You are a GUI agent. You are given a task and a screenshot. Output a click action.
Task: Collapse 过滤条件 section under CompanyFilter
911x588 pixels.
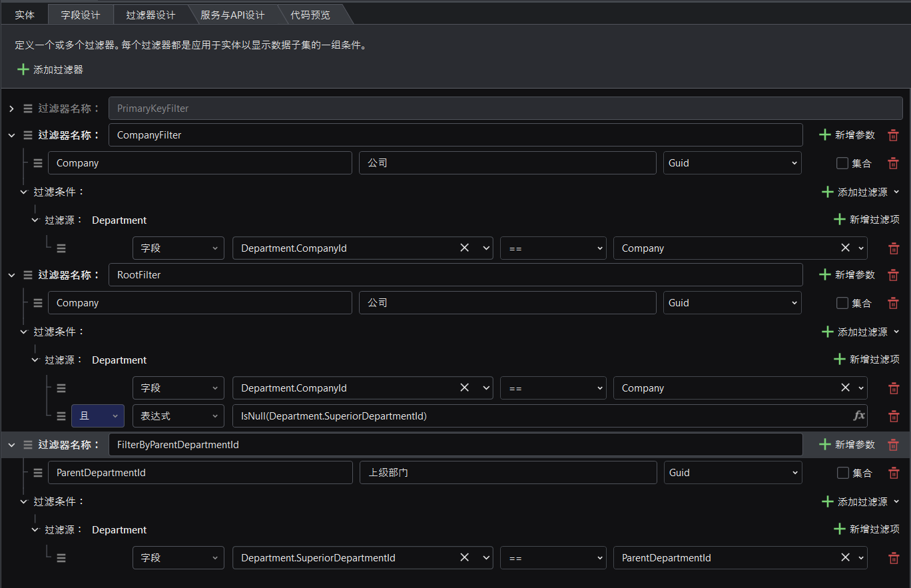click(24, 192)
